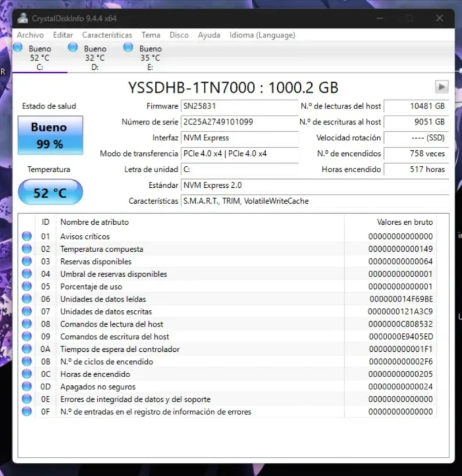Close the CrystalDiskInfo window
This screenshot has height=476, width=462.
(x=439, y=18)
